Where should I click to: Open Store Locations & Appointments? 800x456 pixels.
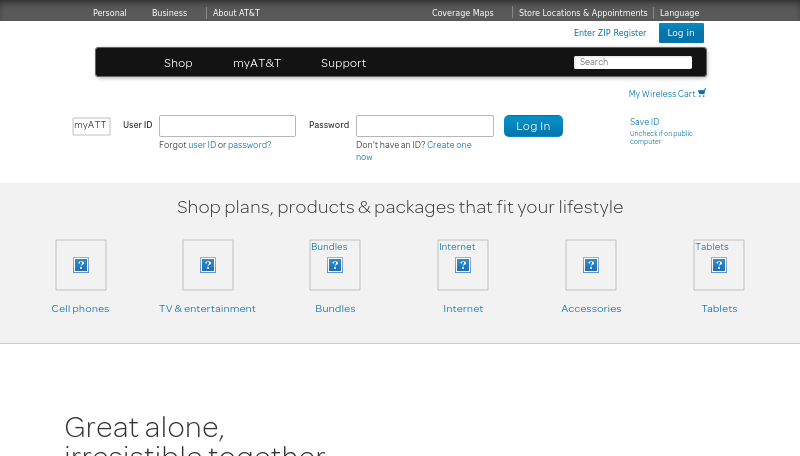(x=583, y=13)
